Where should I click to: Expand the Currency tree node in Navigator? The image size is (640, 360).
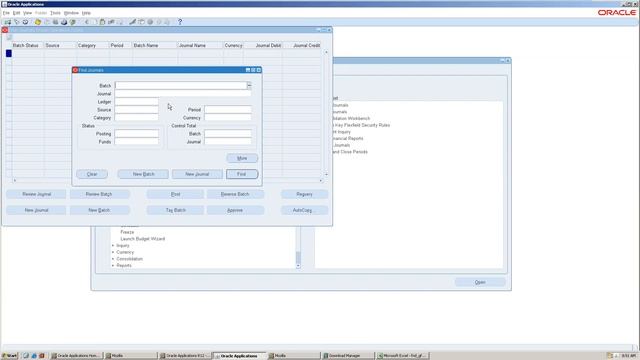coord(113,252)
